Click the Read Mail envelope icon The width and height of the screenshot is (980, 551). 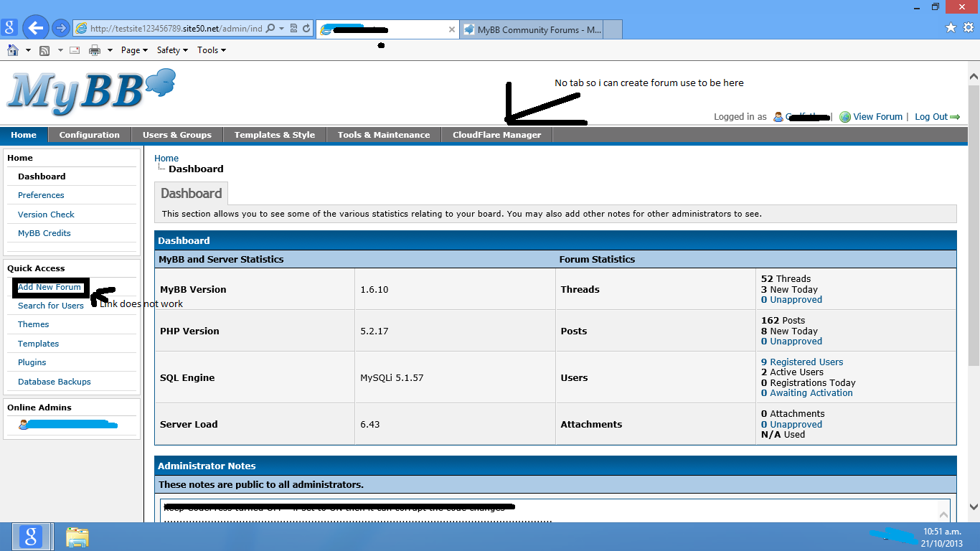point(76,50)
